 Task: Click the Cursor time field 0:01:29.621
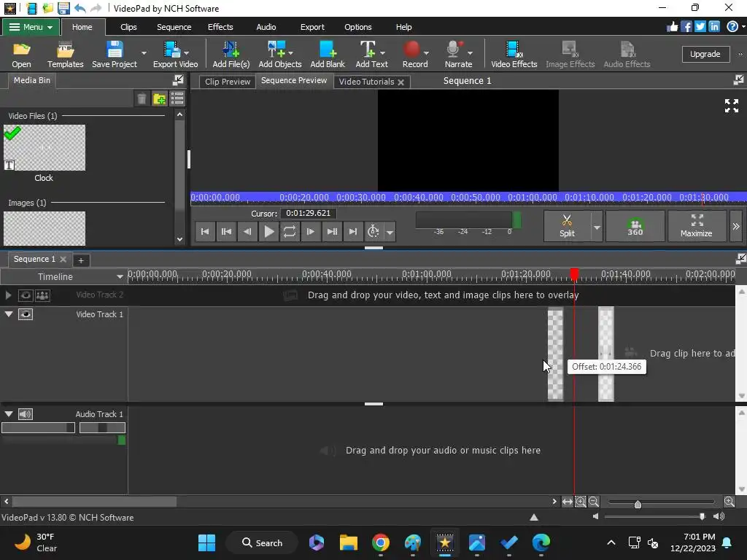click(309, 214)
